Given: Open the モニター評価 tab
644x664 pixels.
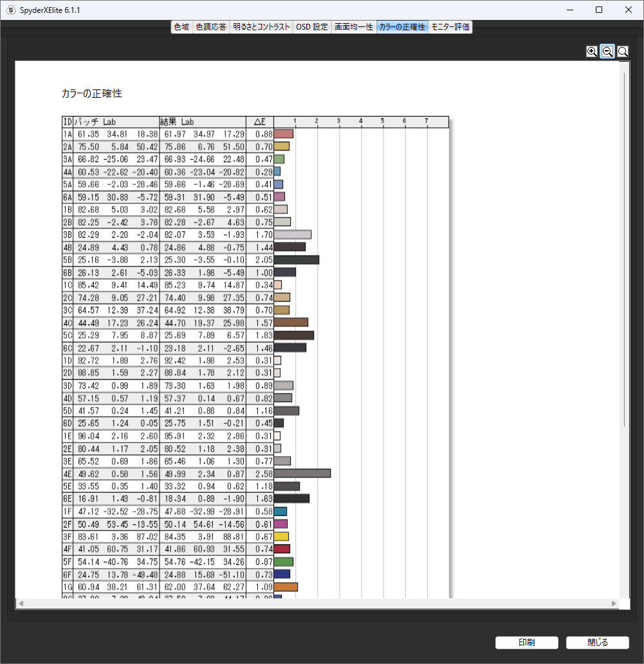Looking at the screenshot, I should pos(450,27).
